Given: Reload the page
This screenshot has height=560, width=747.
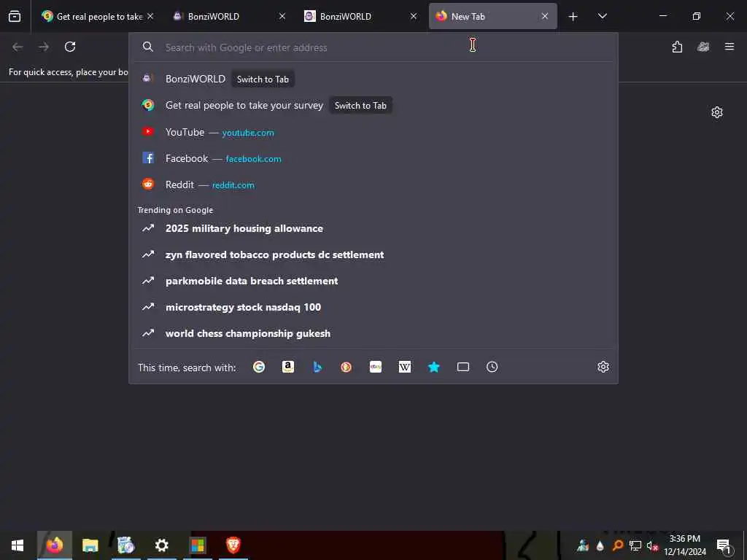Looking at the screenshot, I should (70, 47).
